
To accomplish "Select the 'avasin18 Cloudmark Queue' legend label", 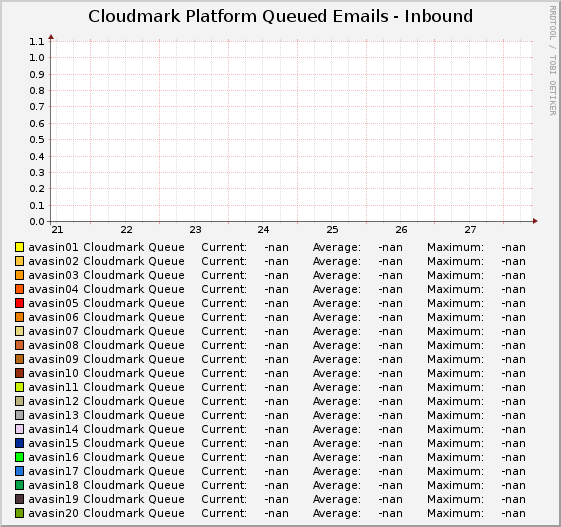I will click(x=106, y=485).
